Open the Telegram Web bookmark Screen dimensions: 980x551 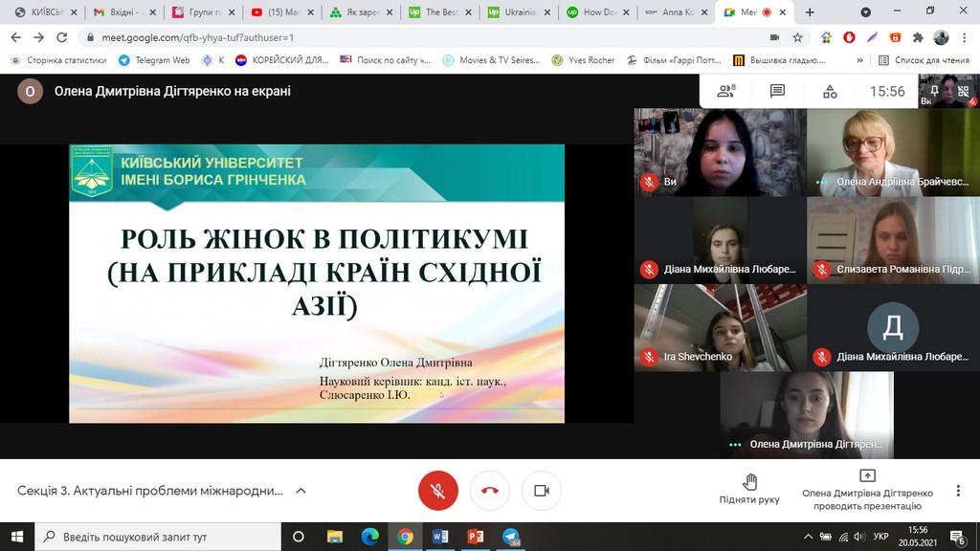153,60
